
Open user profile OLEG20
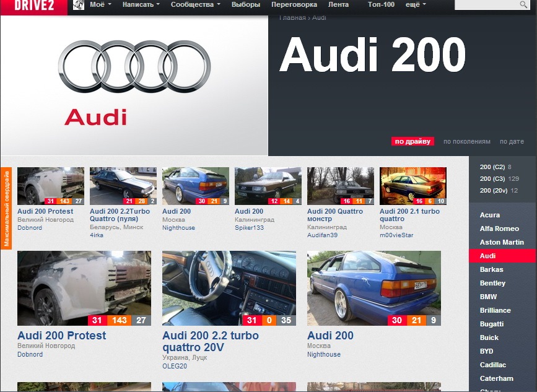point(175,367)
